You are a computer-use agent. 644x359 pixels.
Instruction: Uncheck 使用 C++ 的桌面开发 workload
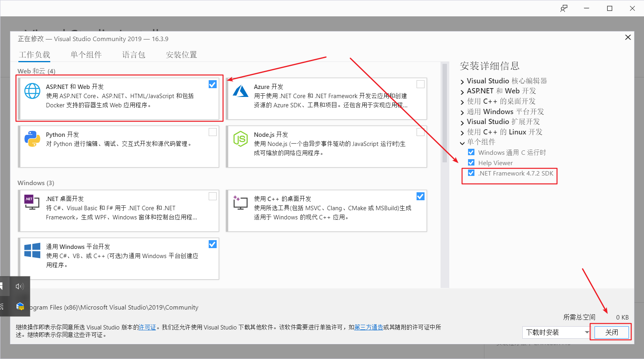(x=421, y=196)
